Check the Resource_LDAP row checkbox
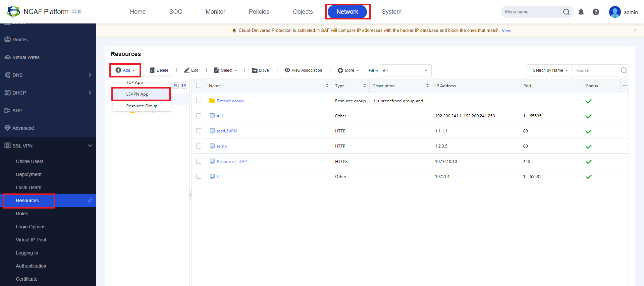644x286 pixels. (199, 161)
